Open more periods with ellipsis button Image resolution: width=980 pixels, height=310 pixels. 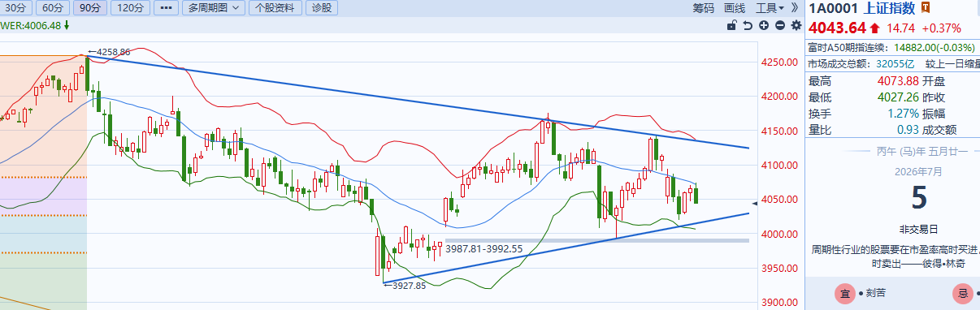pyautogui.click(x=166, y=7)
